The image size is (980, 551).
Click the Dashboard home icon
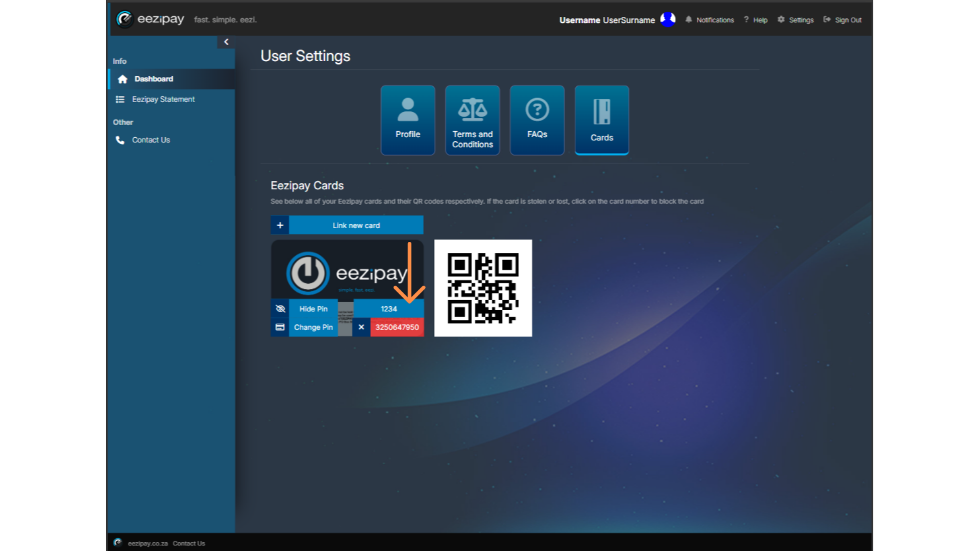pyautogui.click(x=122, y=79)
